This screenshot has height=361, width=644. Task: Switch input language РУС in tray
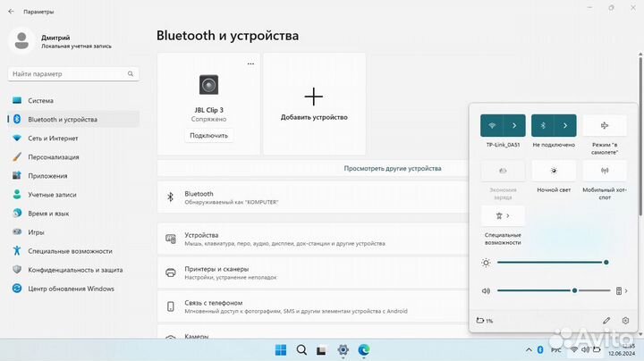[555, 350]
